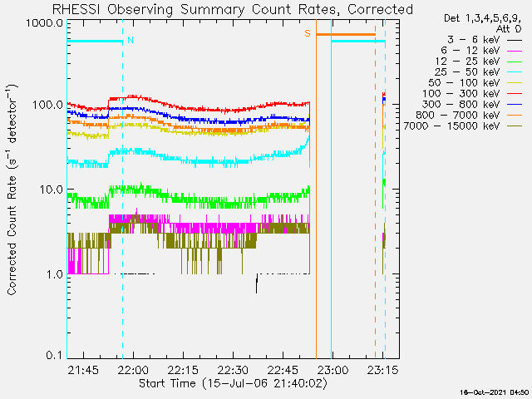Click the 'Corrected Count Rate' y-axis title
This screenshot has height=399, width=532.
click(12, 190)
